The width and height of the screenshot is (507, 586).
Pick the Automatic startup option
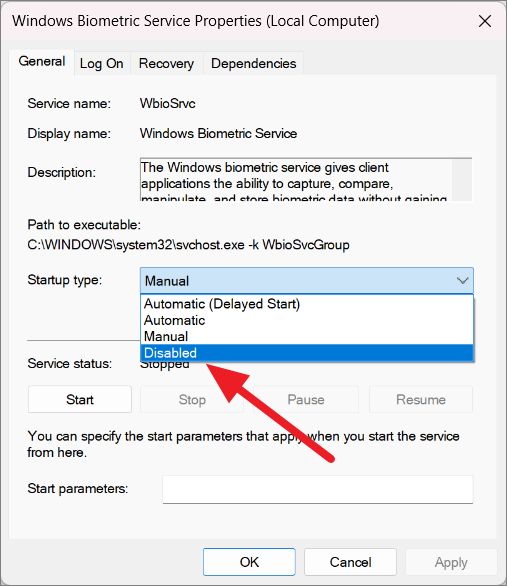tap(307, 320)
